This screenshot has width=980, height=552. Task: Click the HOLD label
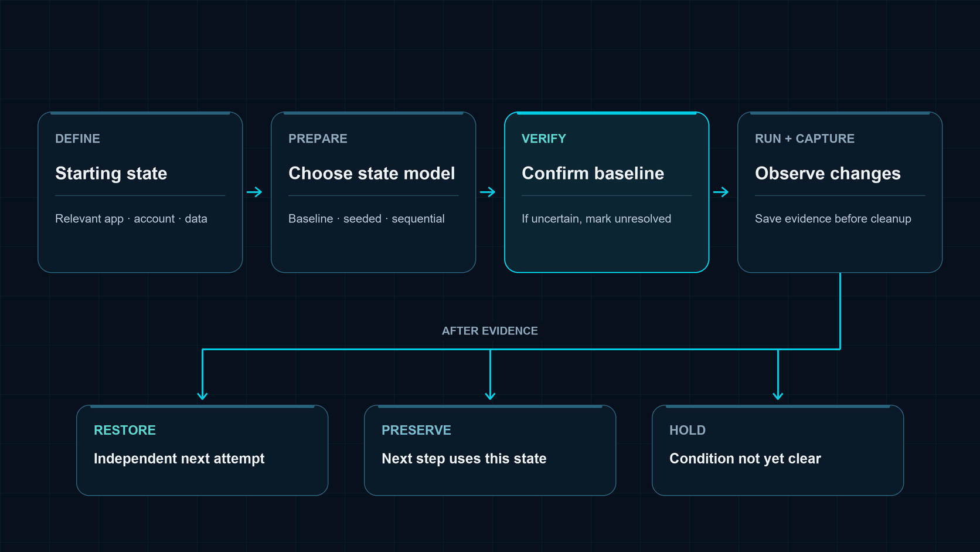click(x=687, y=430)
